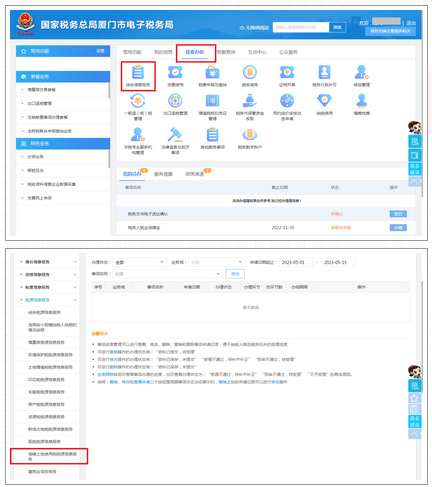This screenshot has height=487, width=432.
Task: Open the 发票使用 invoice ticket icon
Action: [175, 72]
